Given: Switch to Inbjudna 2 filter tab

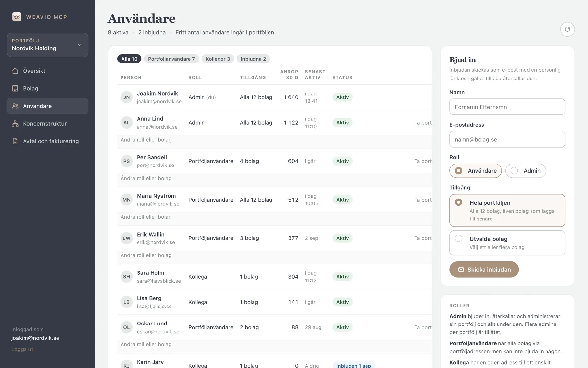Looking at the screenshot, I should 253,59.
